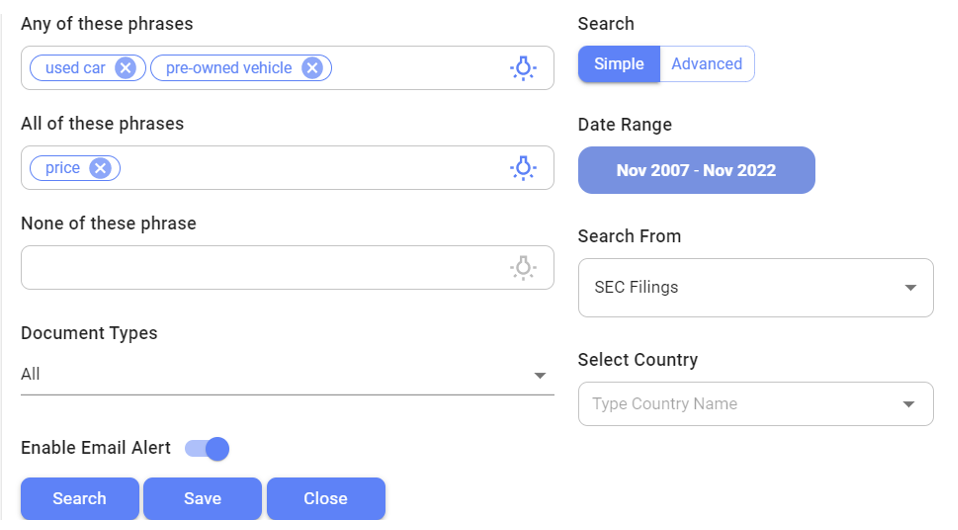Click lightbulb icon in None phrases field

click(523, 268)
